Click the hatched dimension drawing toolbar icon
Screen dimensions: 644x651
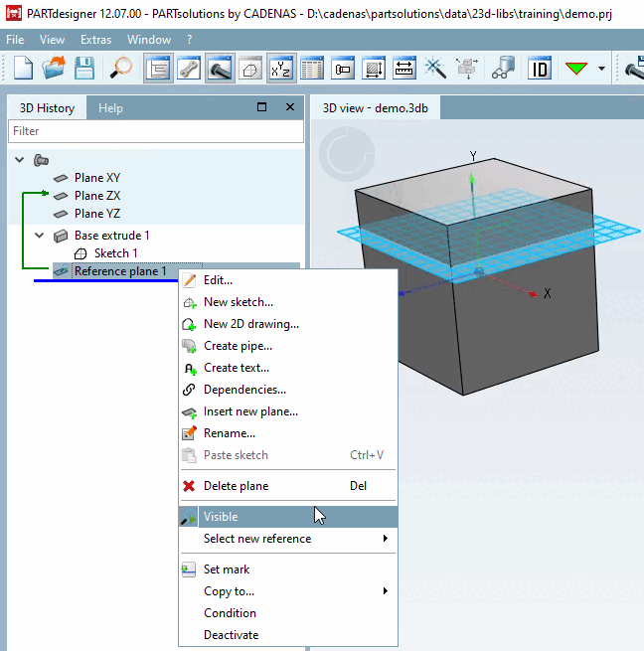pyautogui.click(x=374, y=69)
